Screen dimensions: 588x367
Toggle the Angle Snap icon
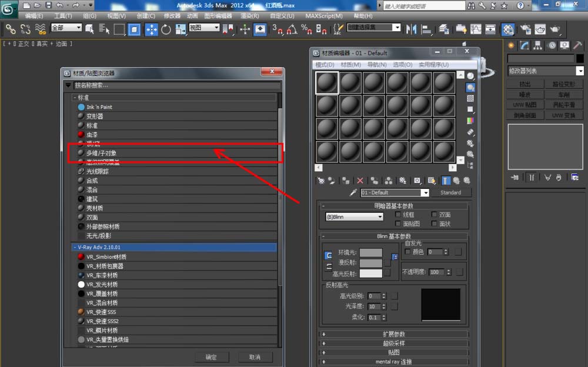pyautogui.click(x=292, y=29)
